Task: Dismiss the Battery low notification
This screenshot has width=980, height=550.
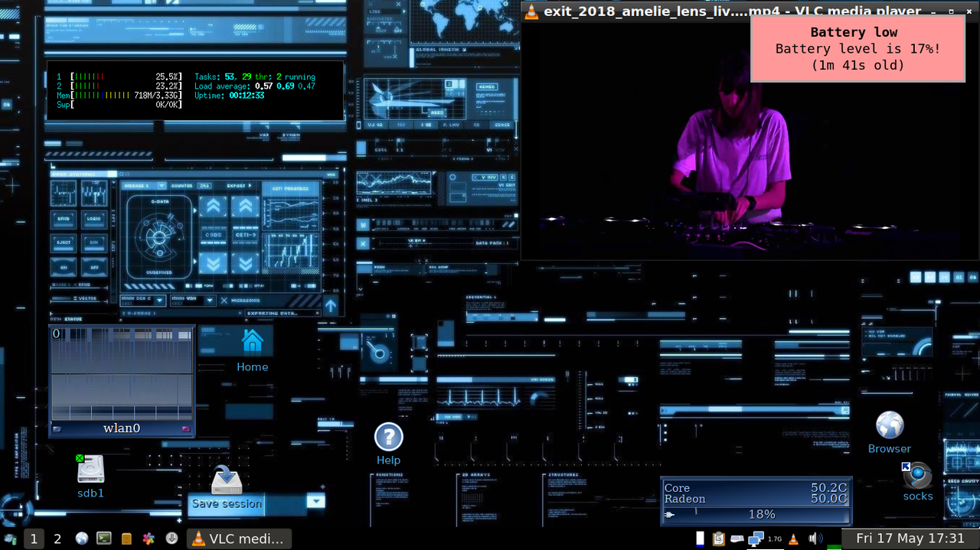Action: point(857,49)
